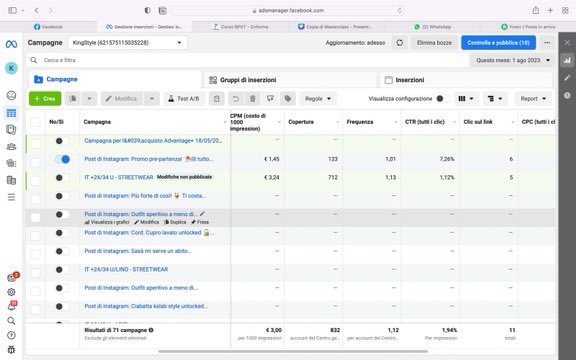Click the search magnifier in left sidebar

pos(11,321)
